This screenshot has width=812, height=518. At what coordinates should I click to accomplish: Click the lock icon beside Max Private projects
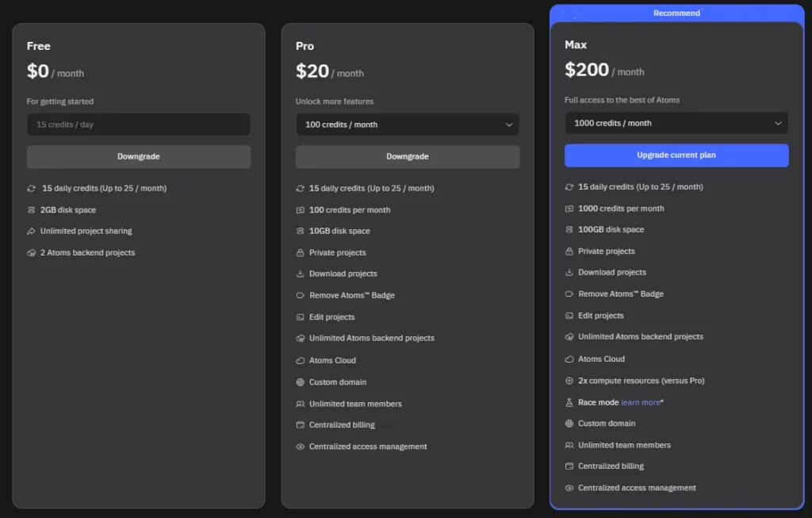pos(569,251)
